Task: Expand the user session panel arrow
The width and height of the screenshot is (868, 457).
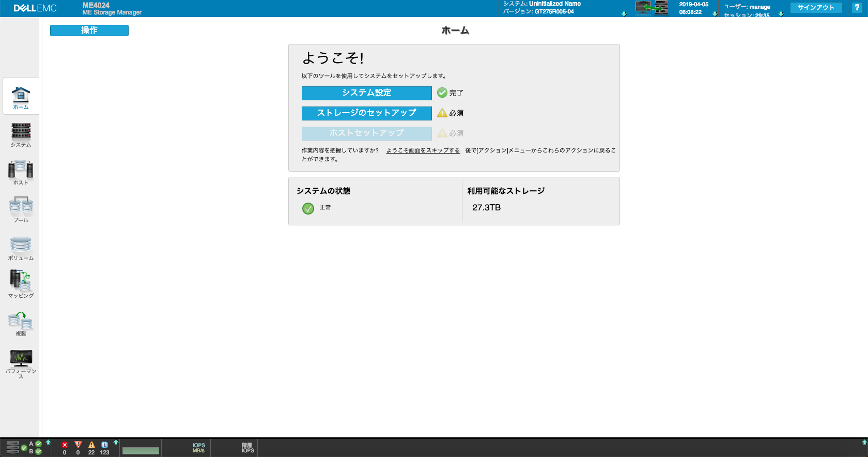Action: 781,14
